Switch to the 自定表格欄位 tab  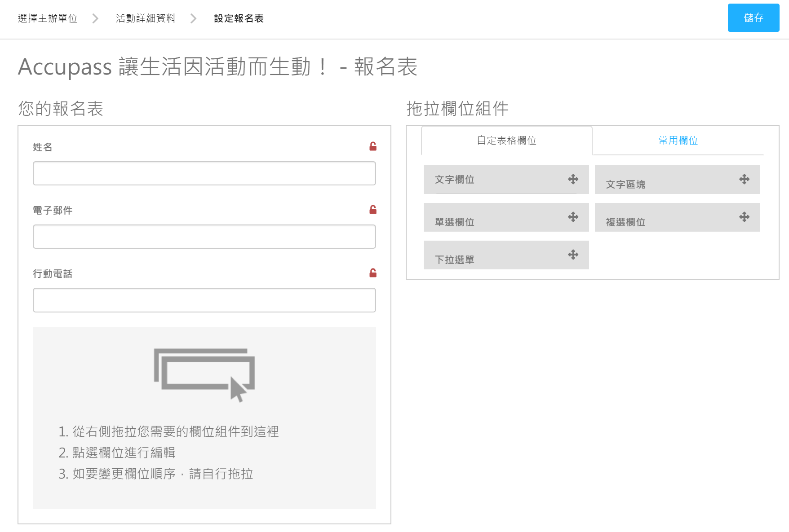click(x=507, y=141)
